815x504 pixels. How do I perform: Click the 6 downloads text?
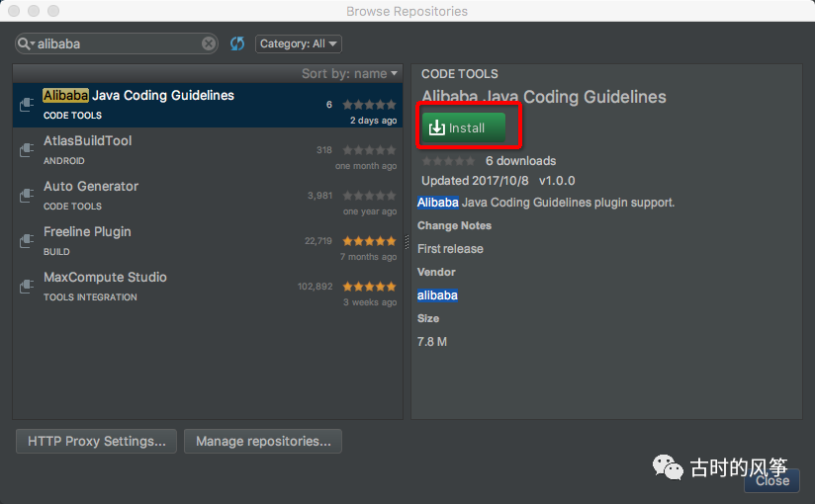[520, 161]
